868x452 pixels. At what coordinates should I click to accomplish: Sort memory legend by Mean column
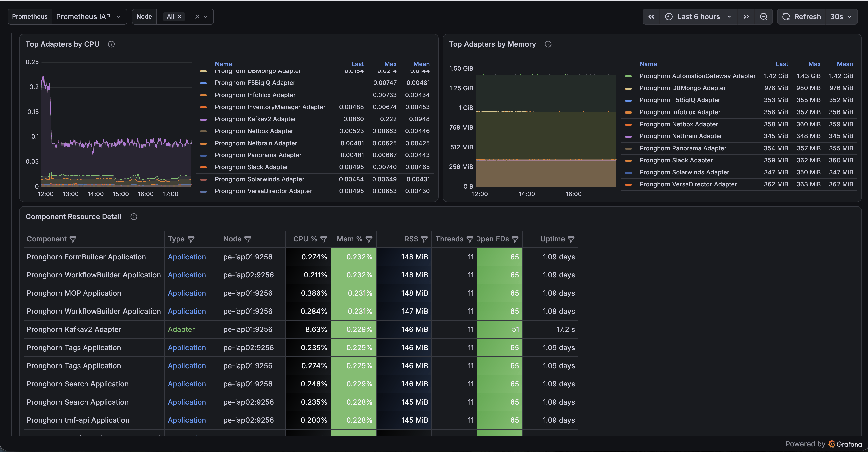(x=845, y=64)
